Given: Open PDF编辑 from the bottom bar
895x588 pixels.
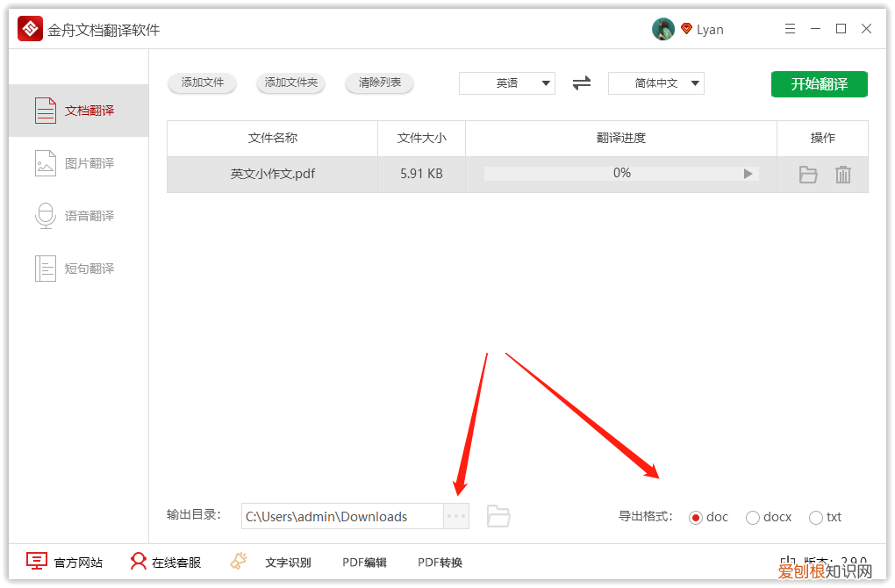Looking at the screenshot, I should (364, 562).
